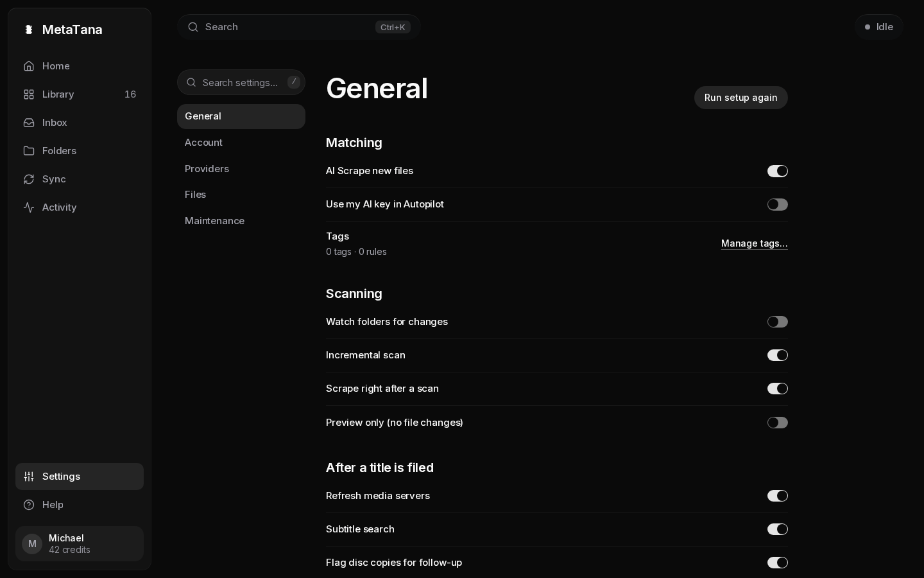Click the Library count 16

(x=130, y=94)
